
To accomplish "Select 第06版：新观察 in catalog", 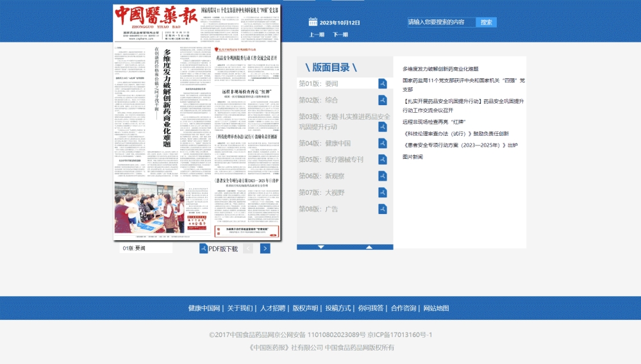I will pyautogui.click(x=322, y=176).
